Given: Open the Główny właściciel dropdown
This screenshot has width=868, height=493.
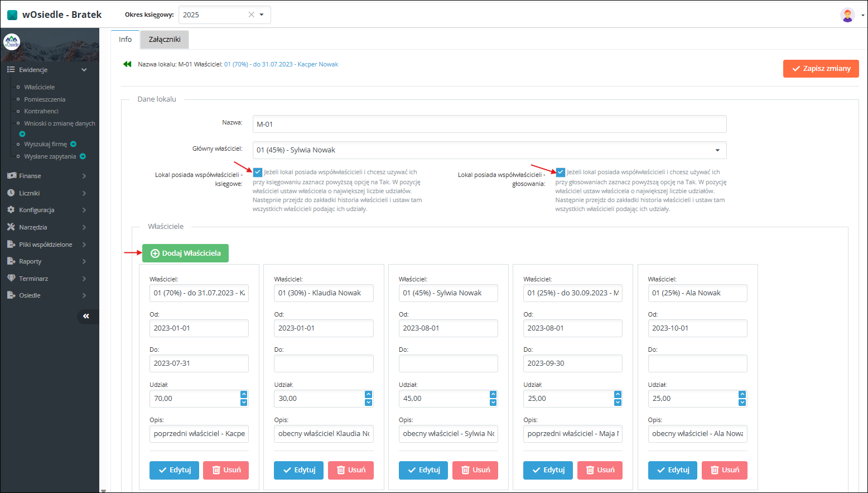Looking at the screenshot, I should [489, 150].
